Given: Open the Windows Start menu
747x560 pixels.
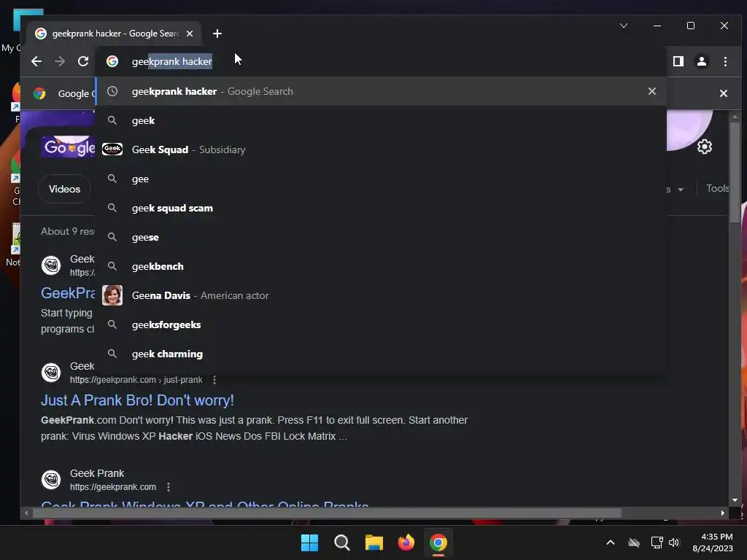Looking at the screenshot, I should (309, 542).
